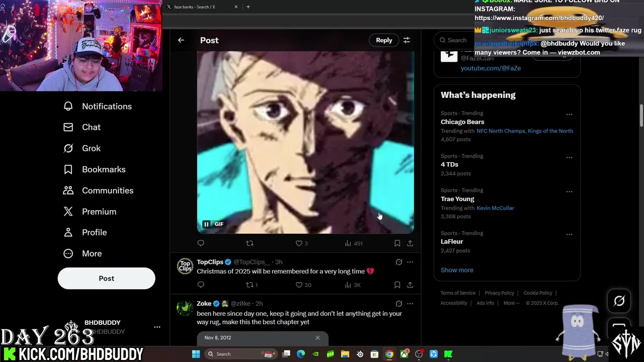Open more options on TopClips post
This screenshot has height=362, width=644.
point(410,262)
